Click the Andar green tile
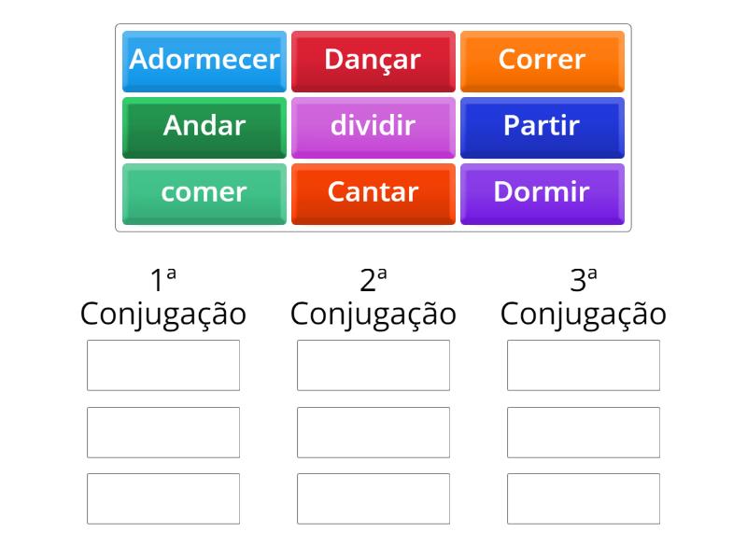The width and height of the screenshot is (747, 560). click(204, 127)
